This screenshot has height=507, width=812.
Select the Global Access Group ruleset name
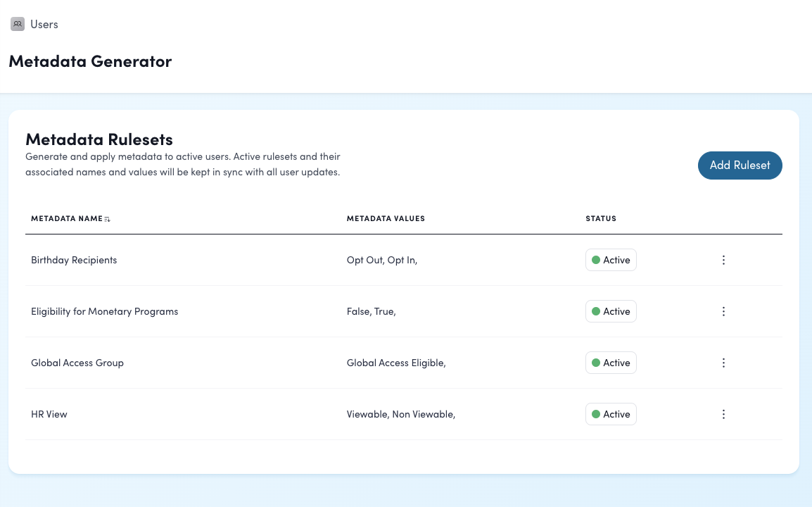[77, 363]
